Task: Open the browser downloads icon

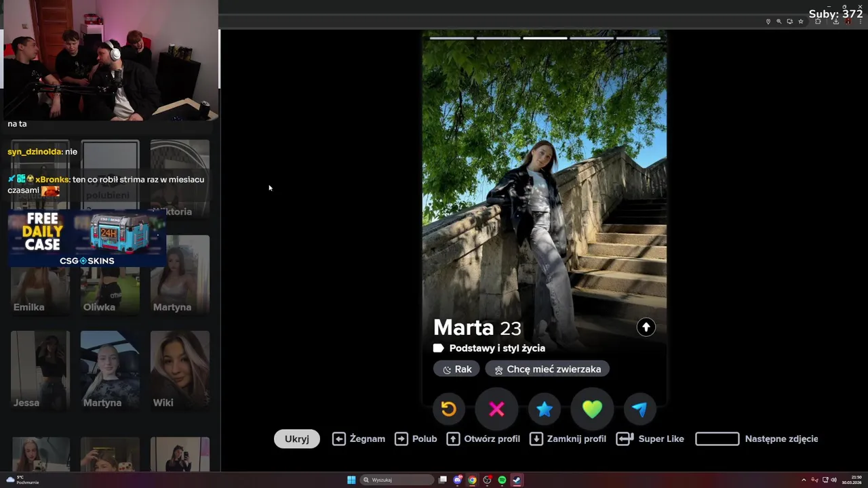Action: coord(835,22)
